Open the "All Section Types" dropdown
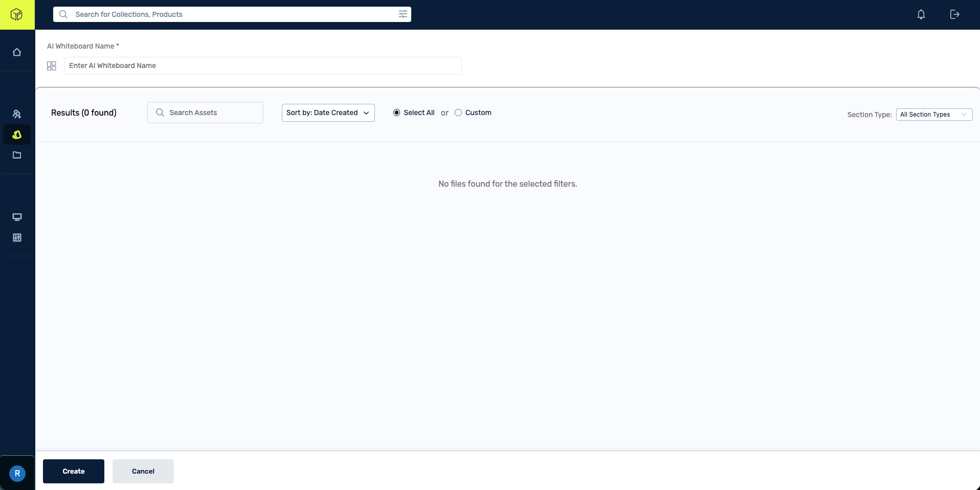The image size is (980, 490). (933, 115)
